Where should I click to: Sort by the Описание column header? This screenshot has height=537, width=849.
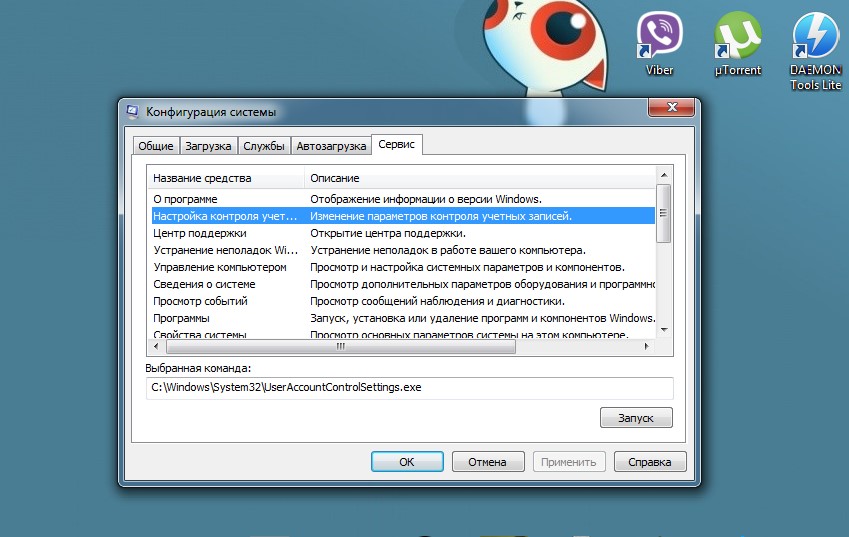point(480,178)
